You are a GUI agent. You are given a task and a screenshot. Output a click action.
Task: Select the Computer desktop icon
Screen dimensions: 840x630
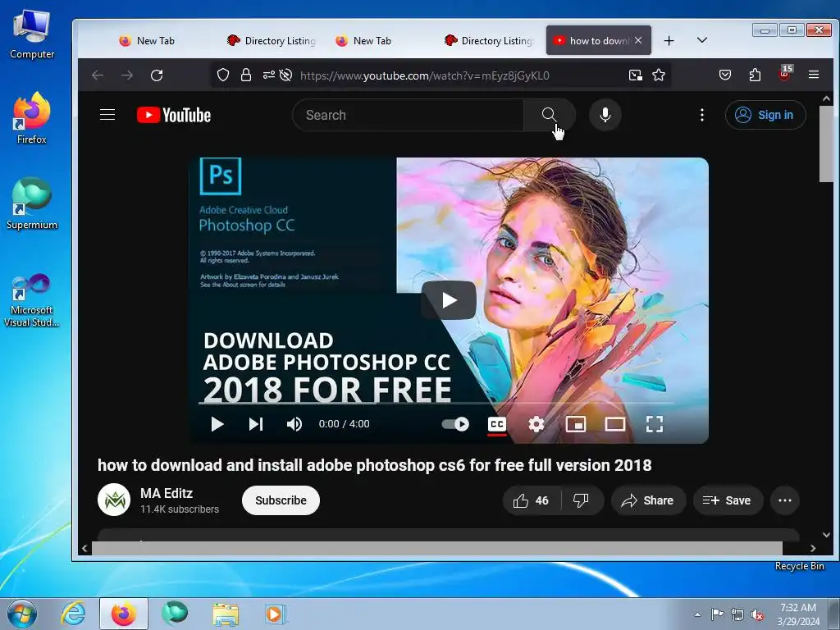point(32,35)
